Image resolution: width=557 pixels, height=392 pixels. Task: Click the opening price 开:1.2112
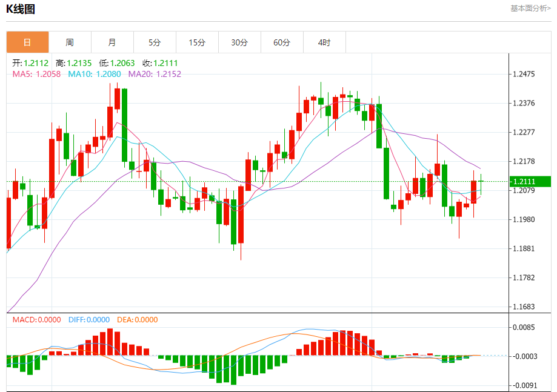click(30, 63)
